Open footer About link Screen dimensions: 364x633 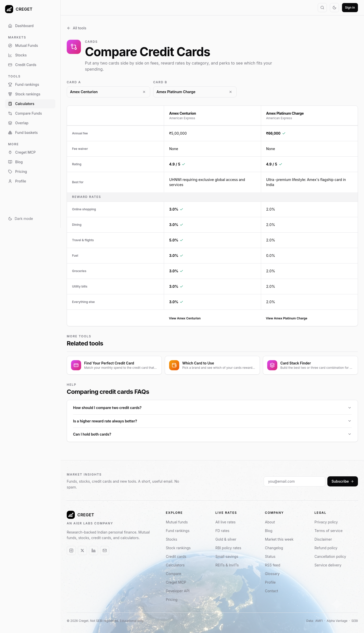click(x=270, y=522)
